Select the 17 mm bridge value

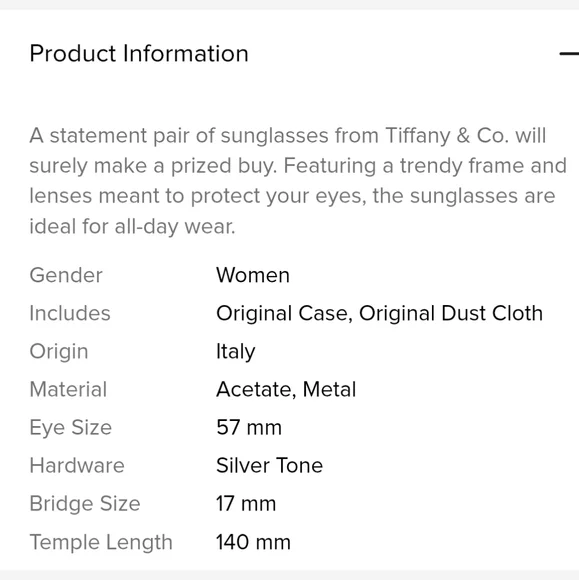click(x=246, y=504)
